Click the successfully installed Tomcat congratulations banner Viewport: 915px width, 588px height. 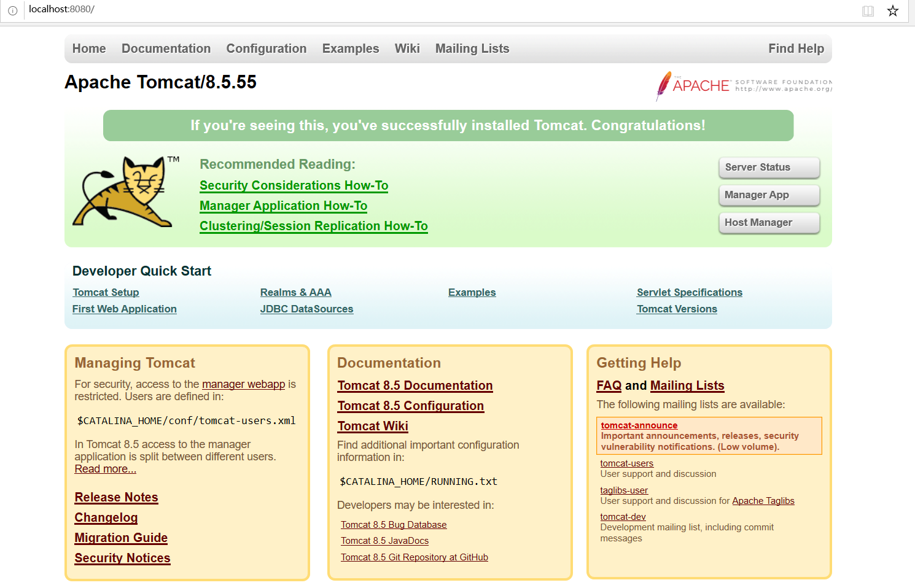[448, 125]
